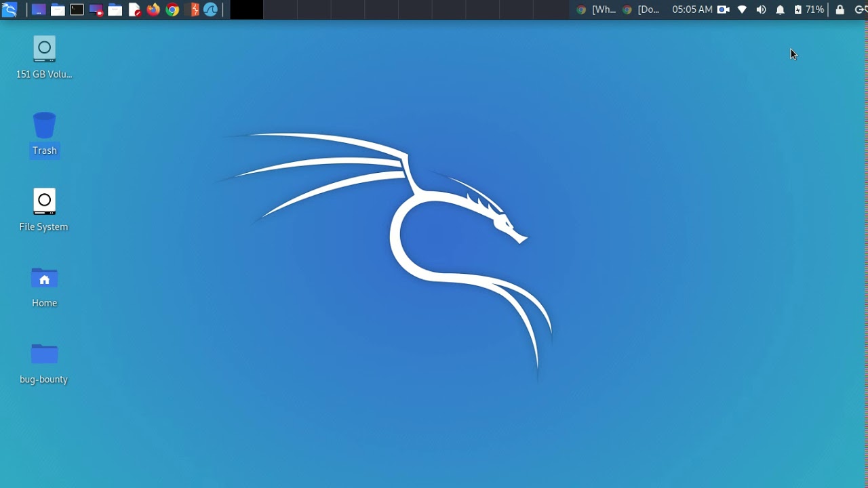Viewport: 868px width, 488px height.
Task: Open the 151 GB Volume desktop icon
Action: [x=44, y=58]
